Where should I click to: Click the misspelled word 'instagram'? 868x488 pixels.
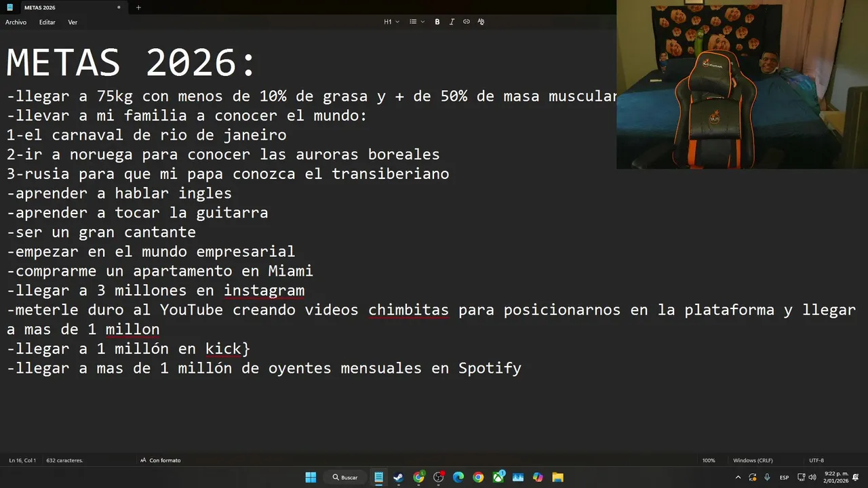click(x=264, y=291)
